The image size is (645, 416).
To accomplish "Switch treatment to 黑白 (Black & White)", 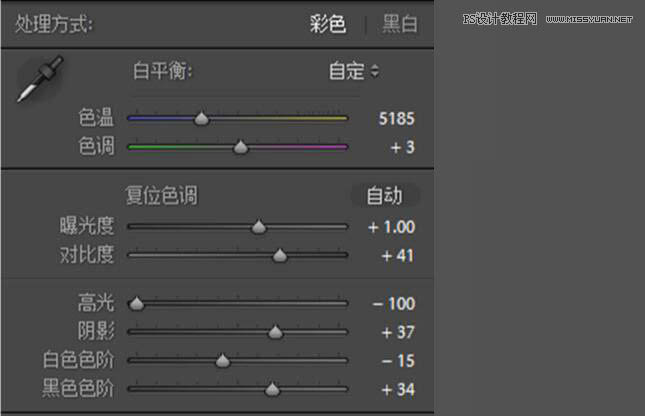I will coord(400,24).
